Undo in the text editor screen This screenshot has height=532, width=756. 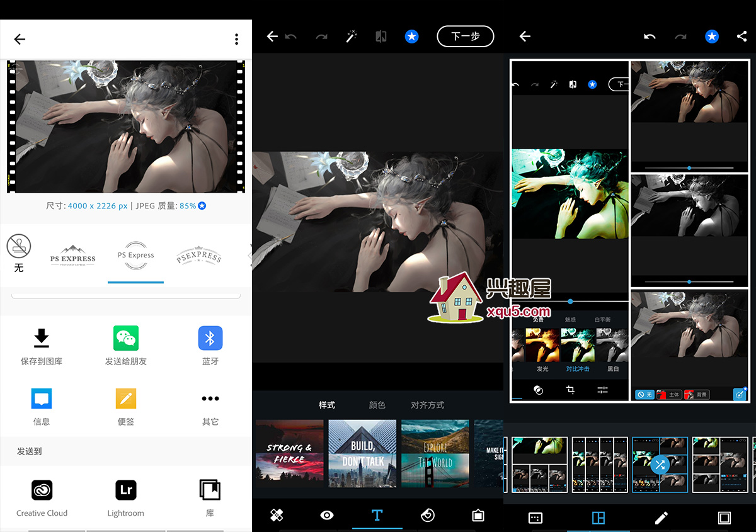(291, 37)
